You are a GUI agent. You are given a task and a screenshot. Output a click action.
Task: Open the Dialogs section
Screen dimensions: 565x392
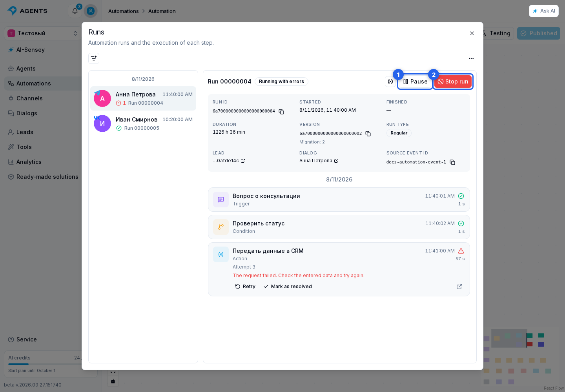tap(43, 113)
